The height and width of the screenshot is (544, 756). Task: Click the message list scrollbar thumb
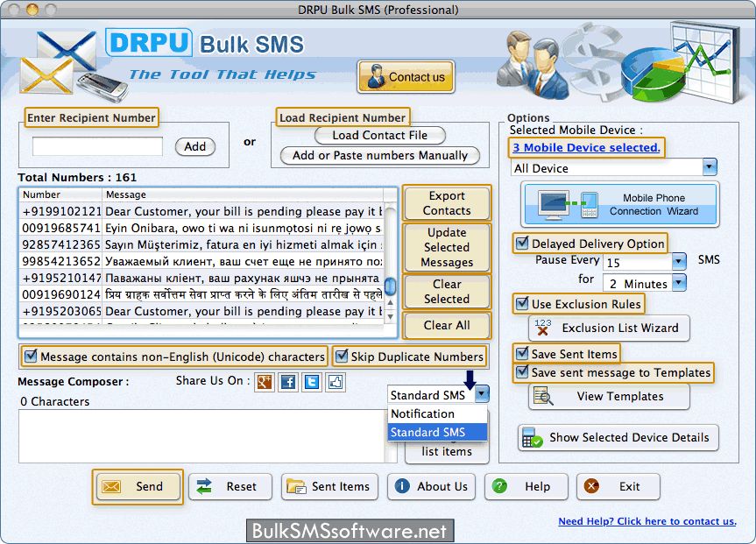391,286
